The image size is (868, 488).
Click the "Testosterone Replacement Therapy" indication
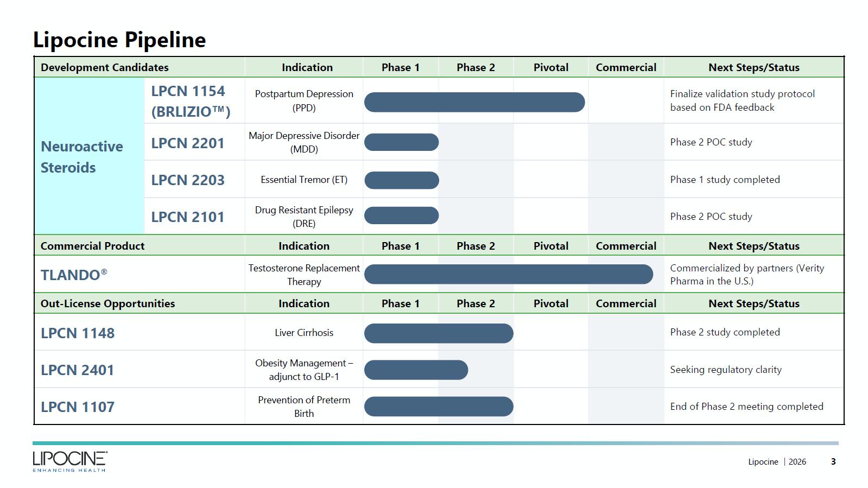click(x=304, y=275)
